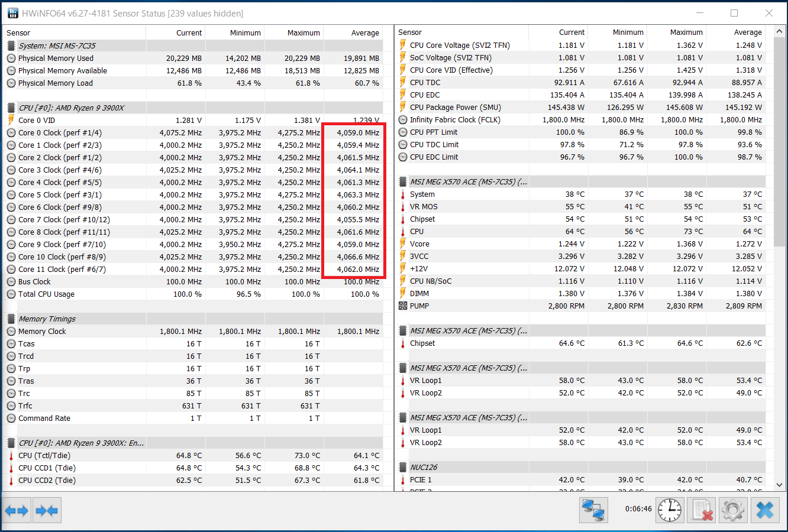Click the icon beside Physical Memory Used

coord(11,58)
